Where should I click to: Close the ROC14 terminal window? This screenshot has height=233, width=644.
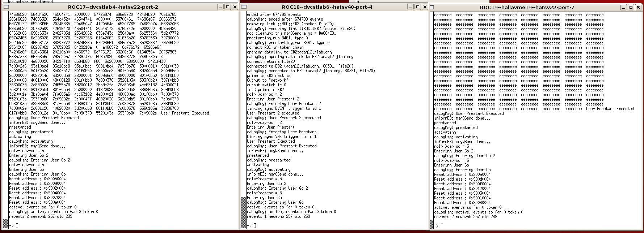coord(637,7)
